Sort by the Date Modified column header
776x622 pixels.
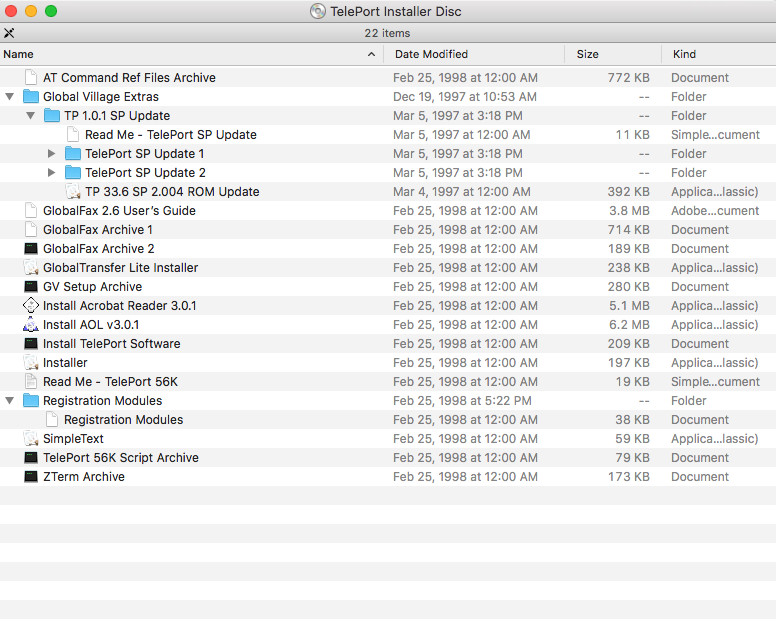click(431, 54)
